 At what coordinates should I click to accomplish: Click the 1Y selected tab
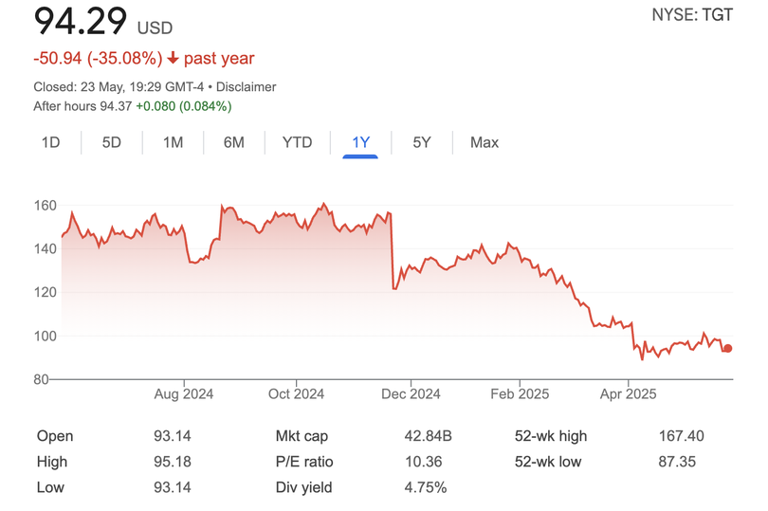[x=360, y=143]
